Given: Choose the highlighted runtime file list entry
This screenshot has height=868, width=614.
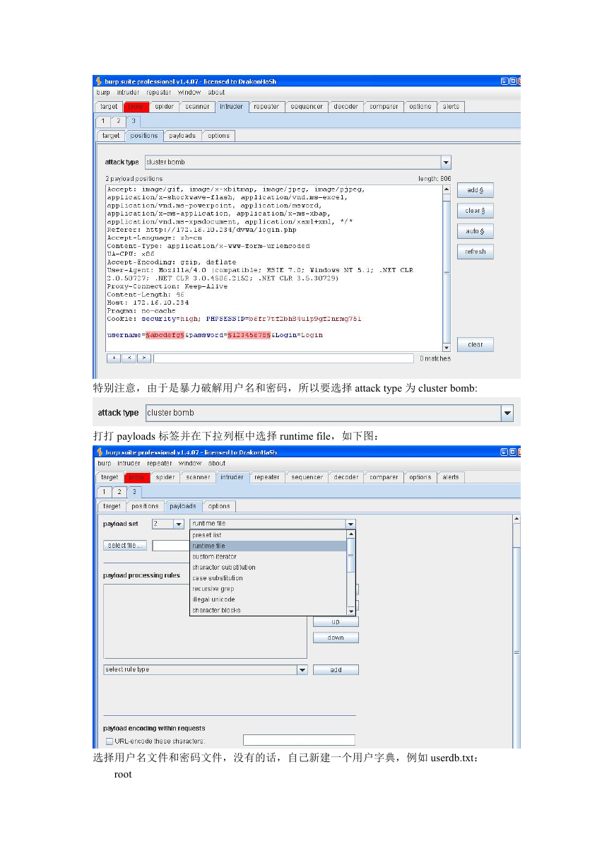Looking at the screenshot, I should pos(268,546).
